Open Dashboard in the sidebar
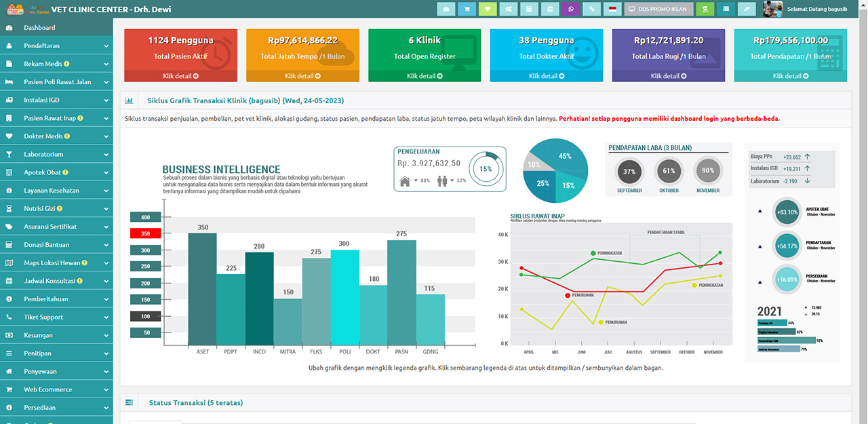868x424 pixels. (39, 28)
